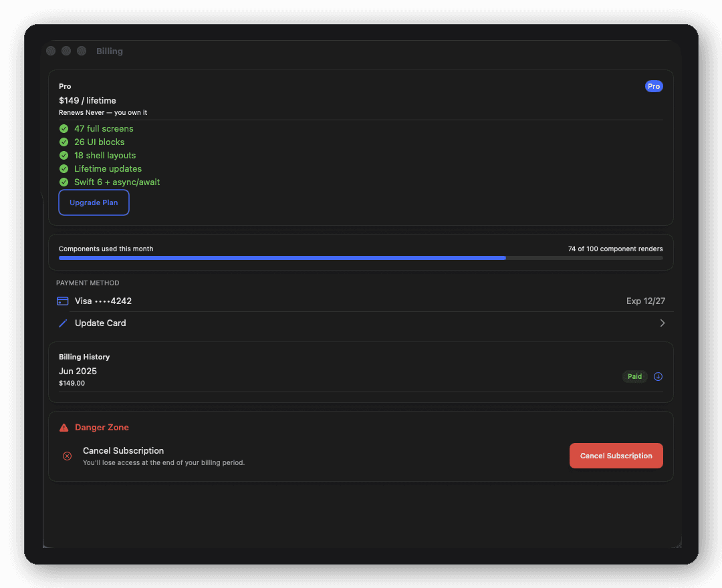This screenshot has height=588, width=722.
Task: Click the checkmark beside Lifetime updates
Action: point(64,169)
